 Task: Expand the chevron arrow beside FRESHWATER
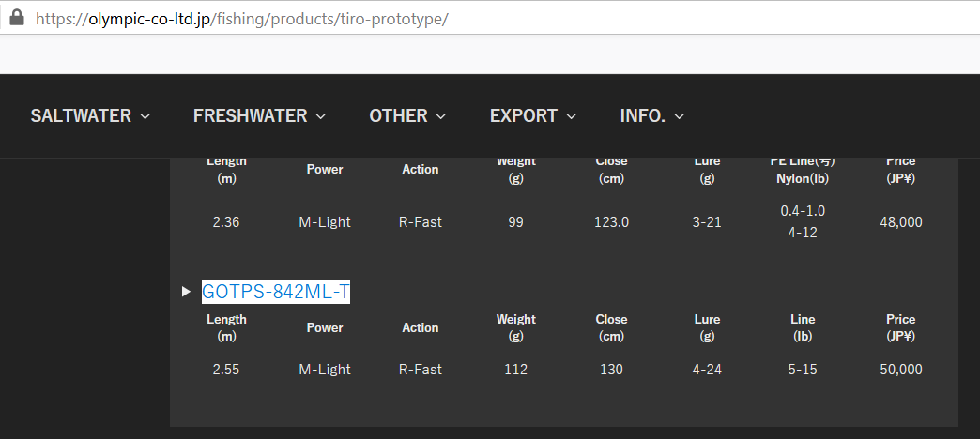click(x=321, y=117)
